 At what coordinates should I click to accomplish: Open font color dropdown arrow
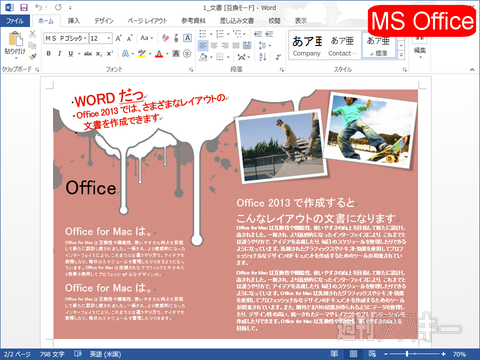(167, 54)
